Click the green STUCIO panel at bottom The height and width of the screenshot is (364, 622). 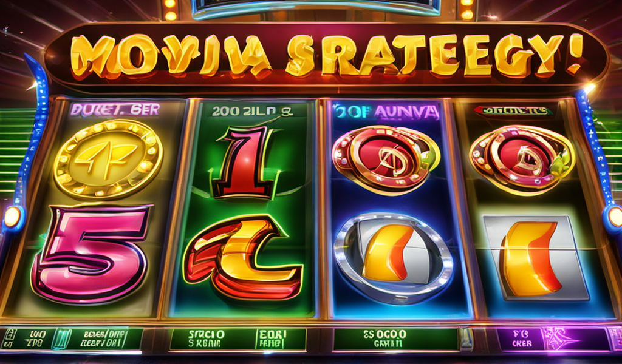coord(238,340)
